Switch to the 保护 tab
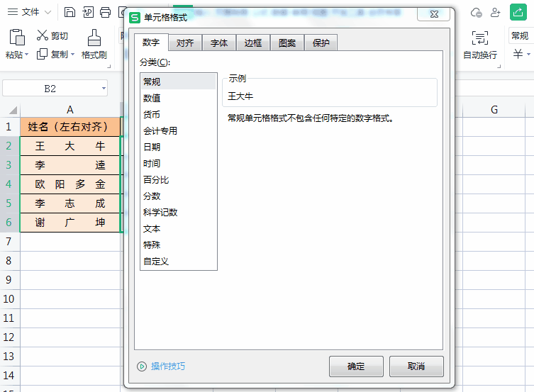This screenshot has width=534, height=392. [x=321, y=43]
